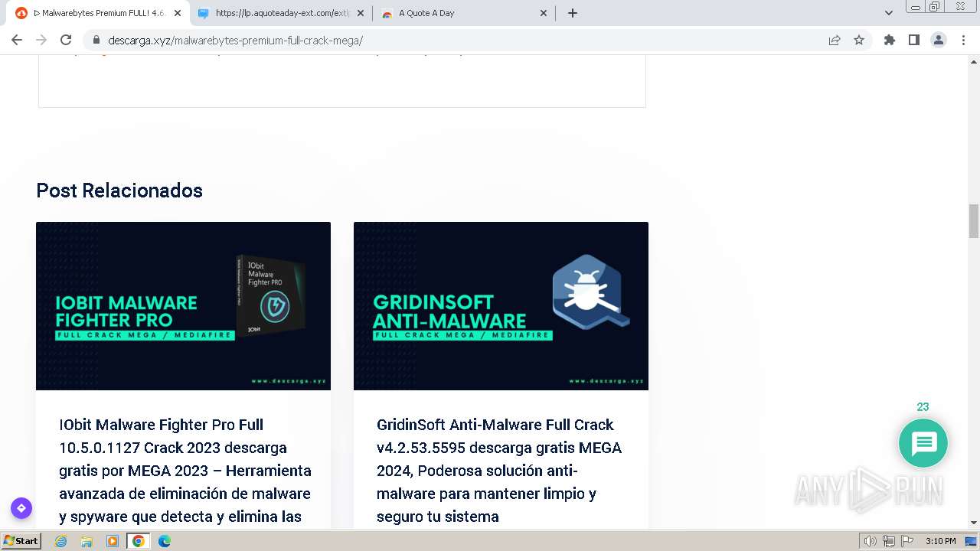Go forward in browser history
980x551 pixels.
coord(41,40)
